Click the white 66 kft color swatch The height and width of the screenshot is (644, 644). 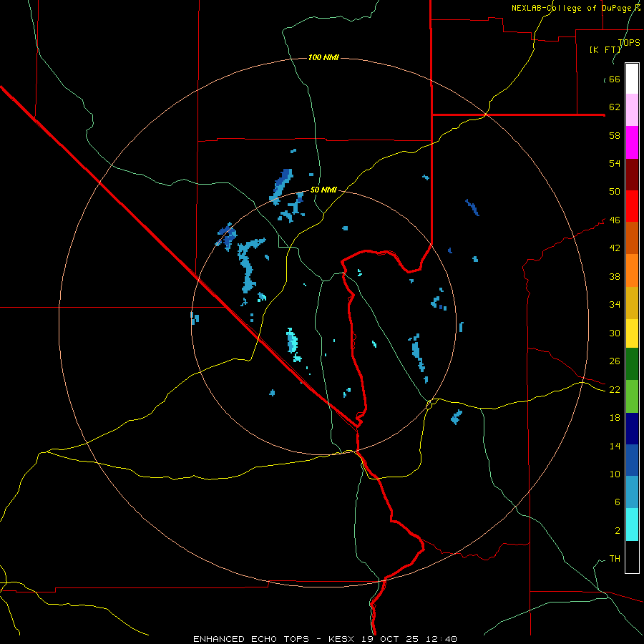632,79
